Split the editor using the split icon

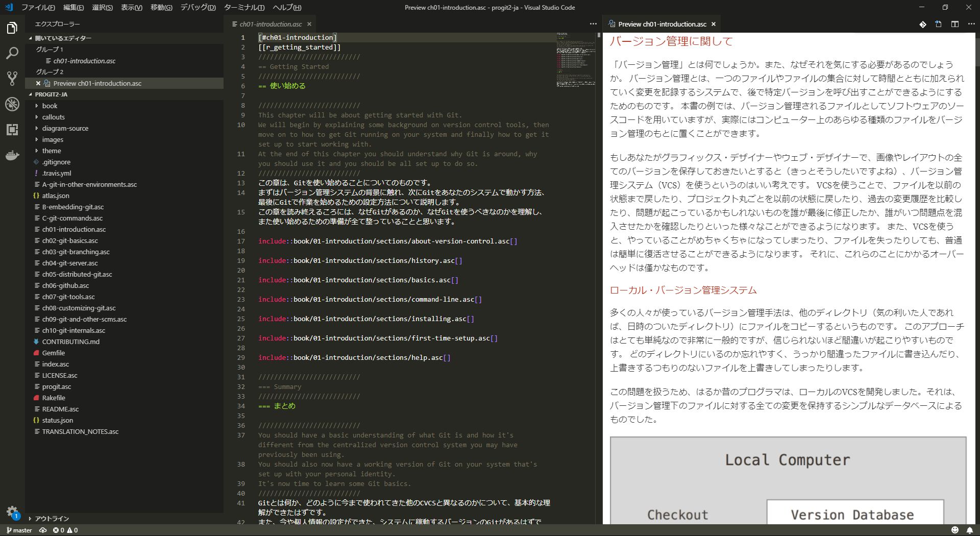tap(954, 23)
